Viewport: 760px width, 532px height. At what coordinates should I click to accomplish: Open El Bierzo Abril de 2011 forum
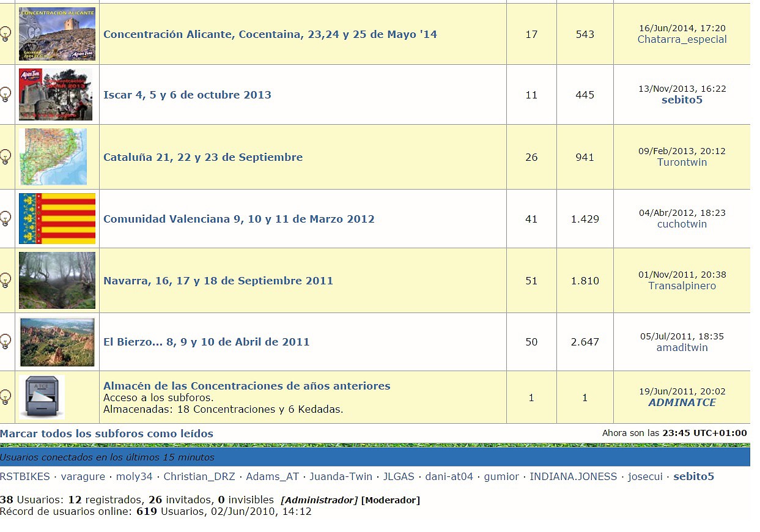pos(207,342)
